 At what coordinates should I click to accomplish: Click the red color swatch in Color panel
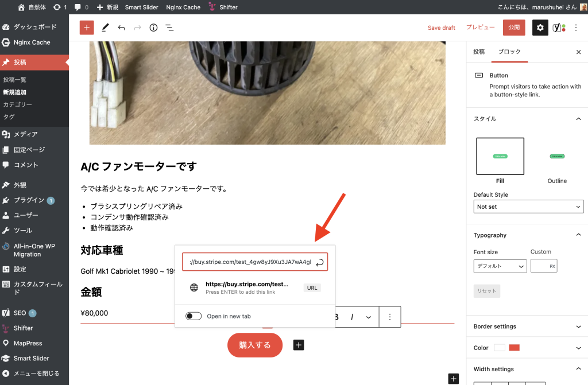514,348
